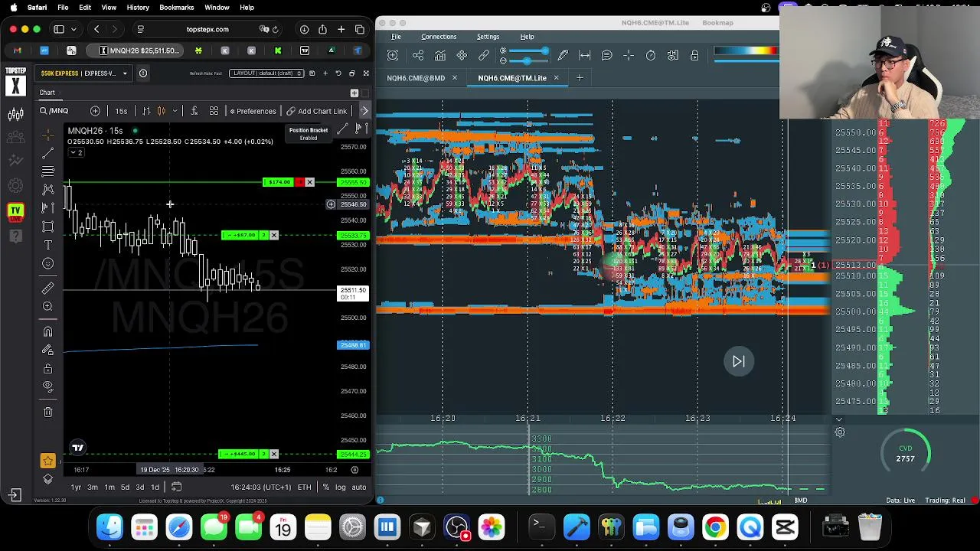Select the trend line drawing tool
This screenshot has height=551, width=980.
[x=47, y=153]
